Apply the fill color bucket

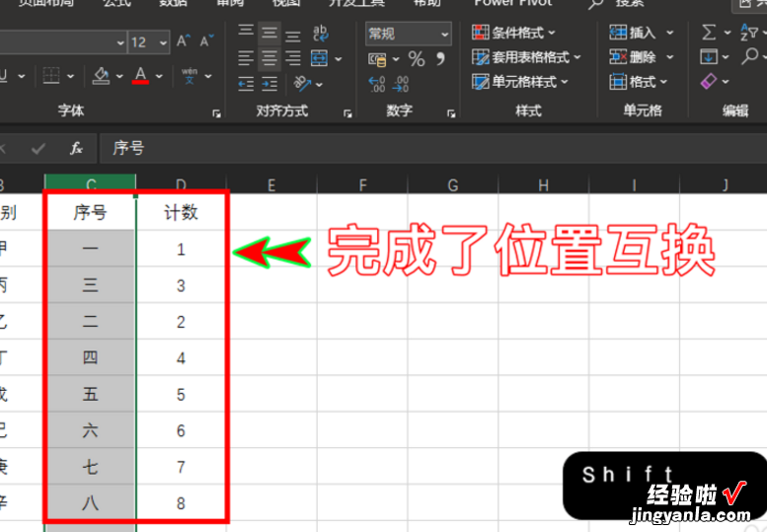coord(101,76)
